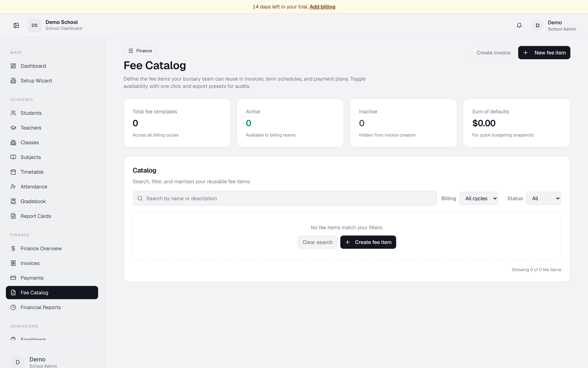Viewport: 588px width, 368px height.
Task: Click the Timetable calendar icon
Action: click(13, 172)
